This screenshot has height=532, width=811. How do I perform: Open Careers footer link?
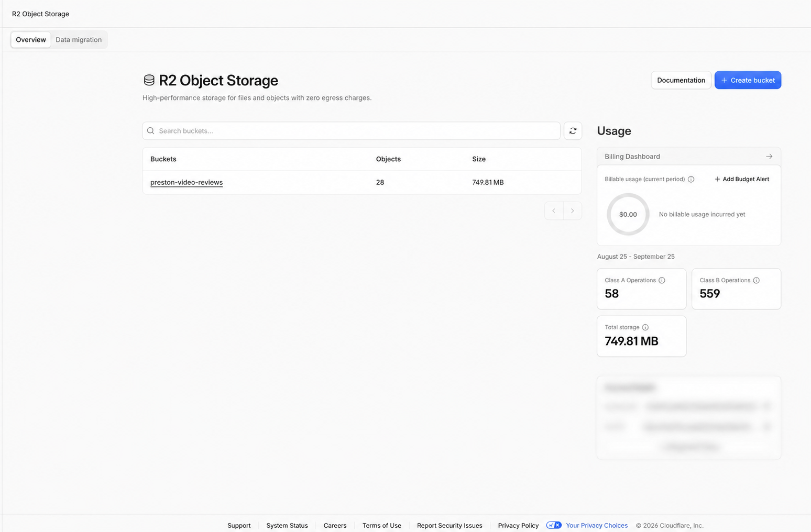335,525
